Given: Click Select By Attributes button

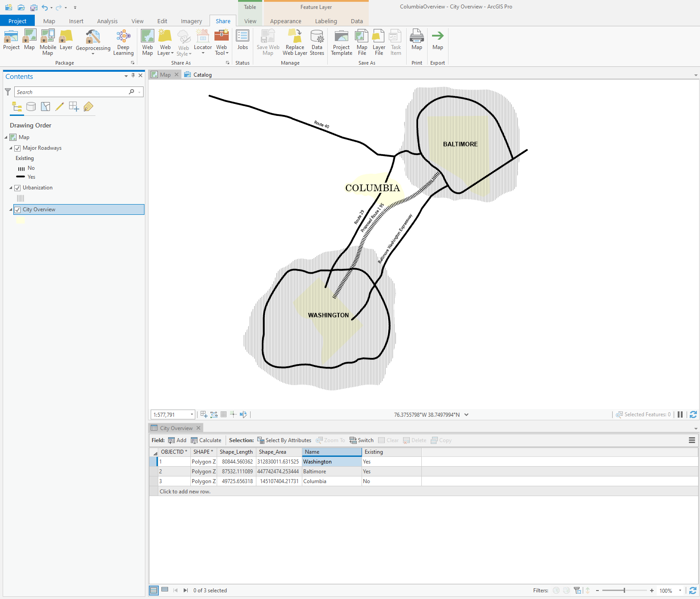Looking at the screenshot, I should click(284, 440).
